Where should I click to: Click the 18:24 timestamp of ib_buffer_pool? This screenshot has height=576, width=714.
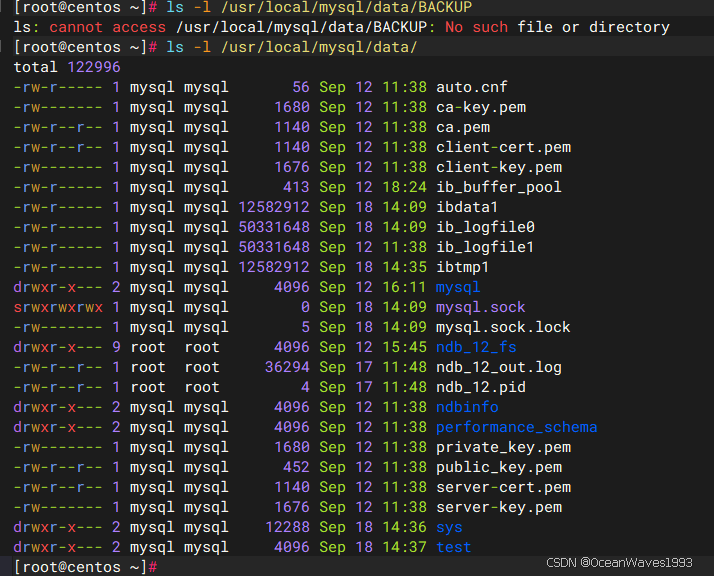[x=404, y=187]
